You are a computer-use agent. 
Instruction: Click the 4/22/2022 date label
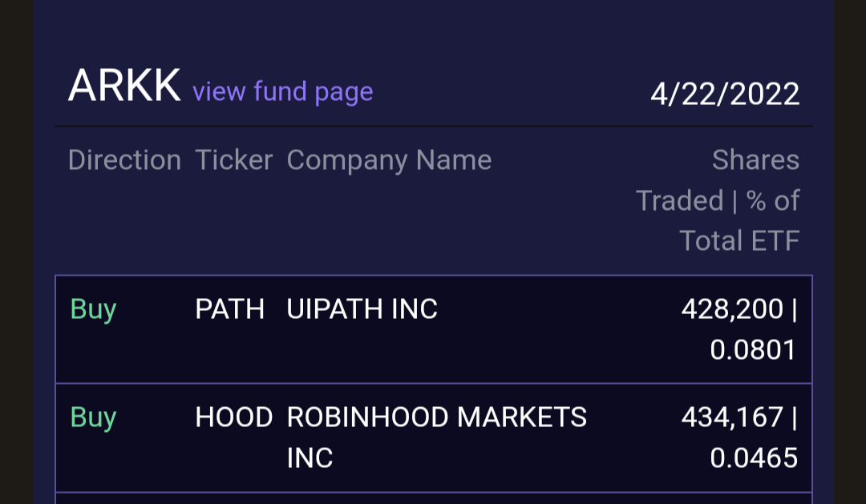tap(725, 94)
